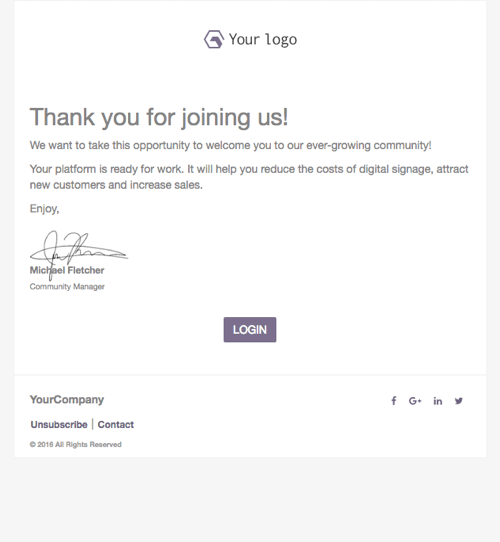
Task: Select the "Enjoy," line
Action: (44, 209)
